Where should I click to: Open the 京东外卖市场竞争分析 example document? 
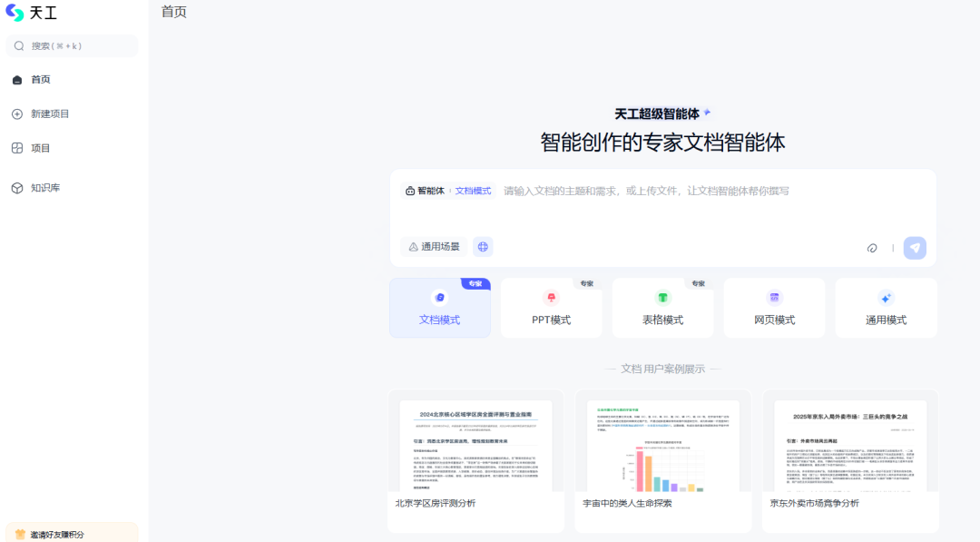pos(850,461)
